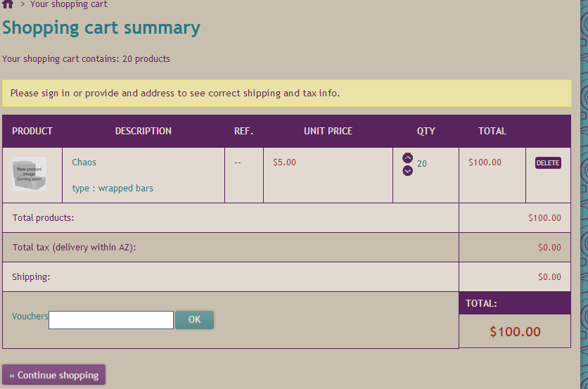Open the Chaos product link
The width and height of the screenshot is (588, 389).
tap(84, 162)
